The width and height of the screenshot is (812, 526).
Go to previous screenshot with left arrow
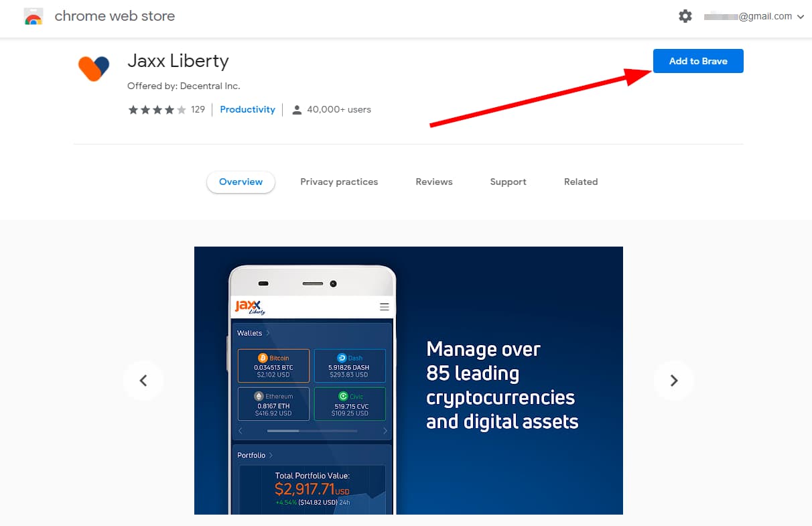[143, 381]
